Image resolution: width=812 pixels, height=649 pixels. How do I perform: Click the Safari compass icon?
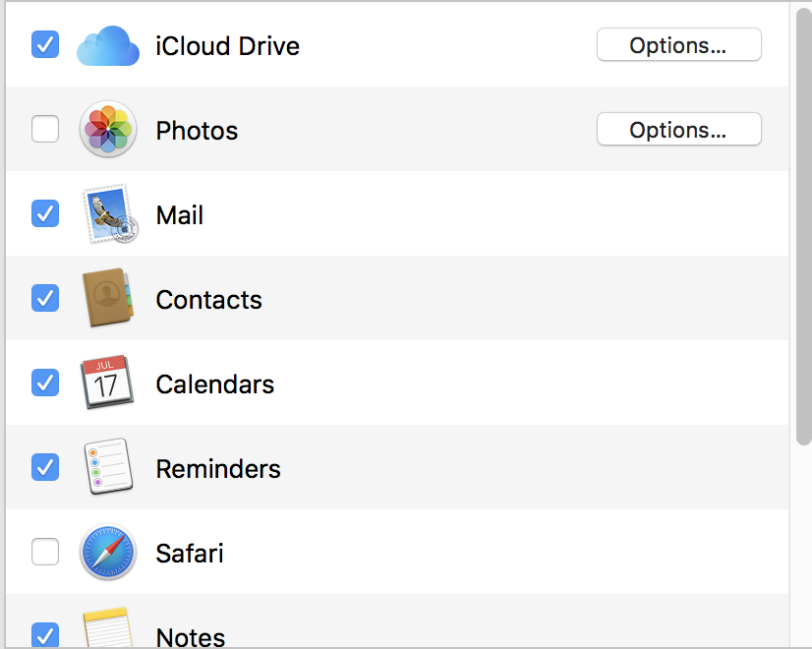click(108, 552)
